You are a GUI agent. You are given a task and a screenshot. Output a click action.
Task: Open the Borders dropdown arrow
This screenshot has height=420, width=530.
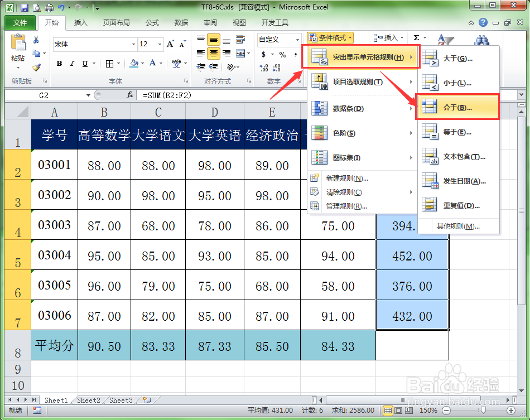tap(118, 64)
